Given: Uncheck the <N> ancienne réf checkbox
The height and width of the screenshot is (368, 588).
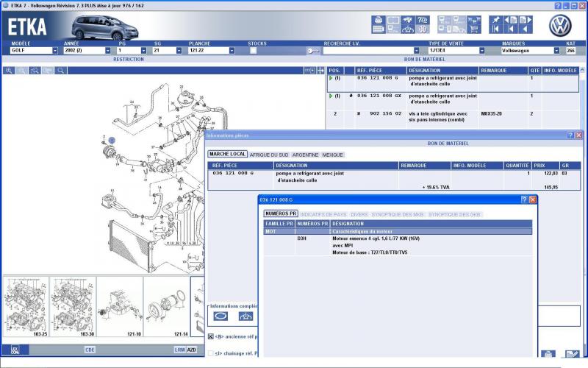Looking at the screenshot, I should click(211, 337).
